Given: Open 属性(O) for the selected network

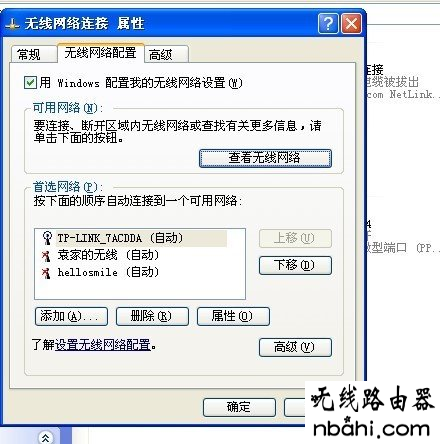Looking at the screenshot, I should click(233, 316).
